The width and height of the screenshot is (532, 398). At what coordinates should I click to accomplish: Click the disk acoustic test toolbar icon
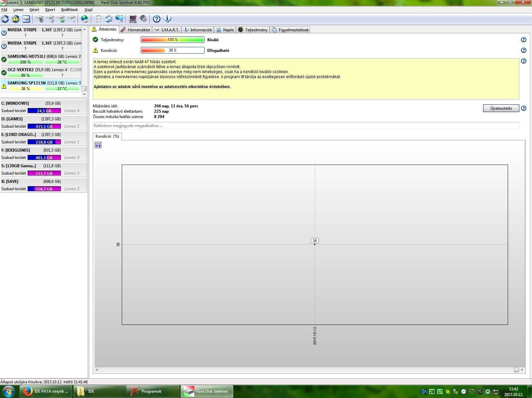(x=40, y=19)
